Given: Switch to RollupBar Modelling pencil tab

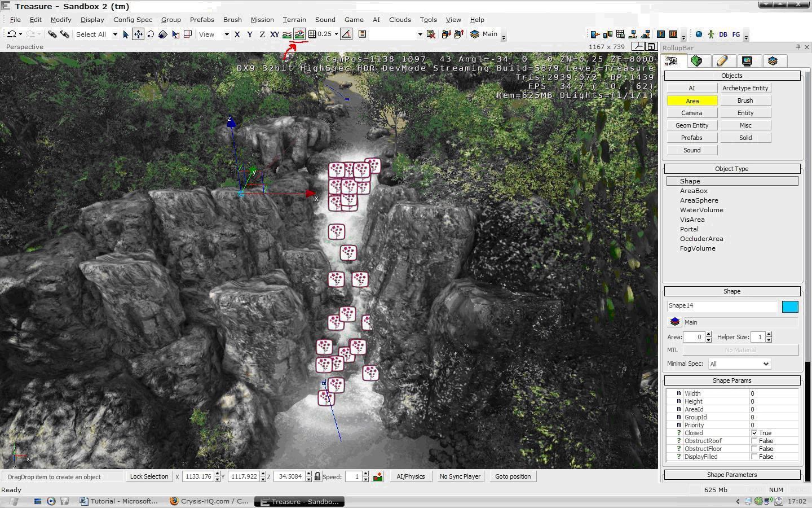Looking at the screenshot, I should [x=722, y=61].
